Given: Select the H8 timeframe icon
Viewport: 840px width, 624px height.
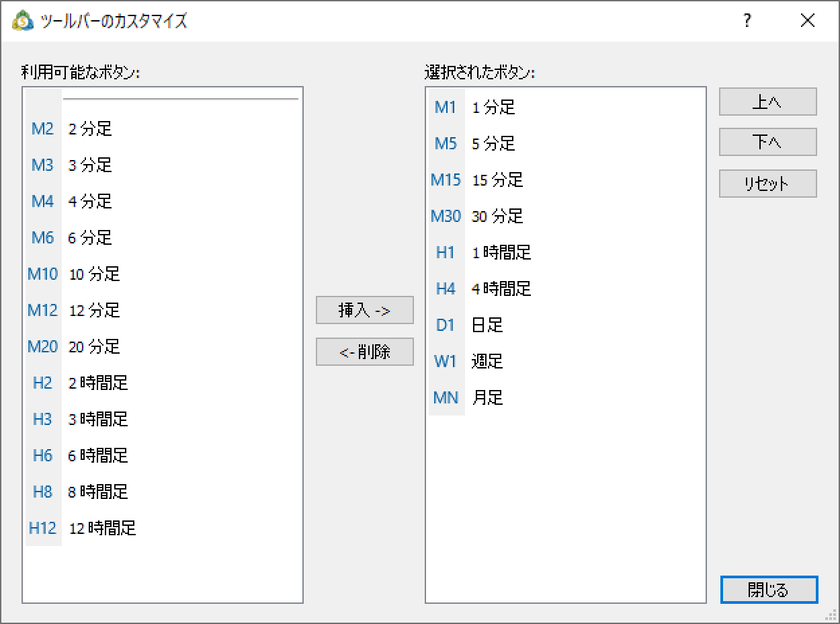Looking at the screenshot, I should [42, 492].
